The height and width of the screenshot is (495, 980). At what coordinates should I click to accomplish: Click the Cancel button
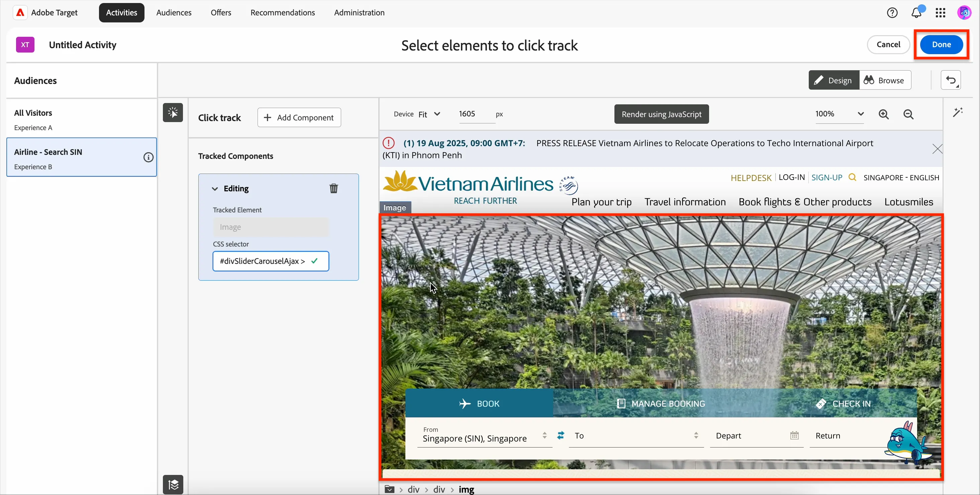[x=888, y=44]
